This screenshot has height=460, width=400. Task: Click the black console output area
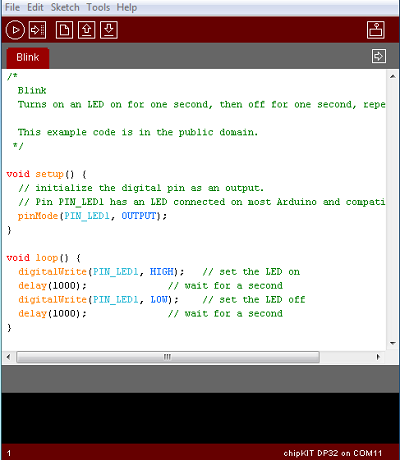[200, 418]
